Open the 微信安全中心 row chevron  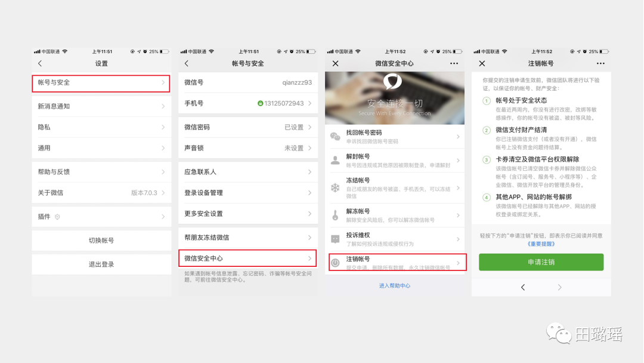click(x=309, y=258)
